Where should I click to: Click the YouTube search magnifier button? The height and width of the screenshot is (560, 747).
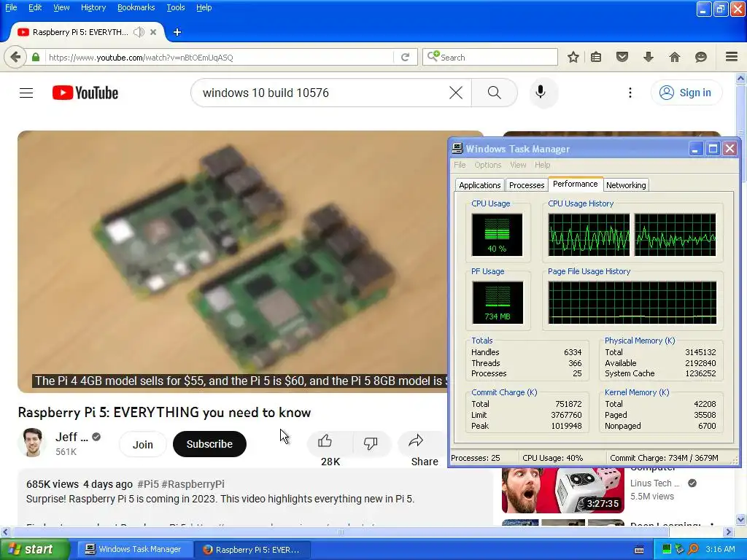coord(495,93)
